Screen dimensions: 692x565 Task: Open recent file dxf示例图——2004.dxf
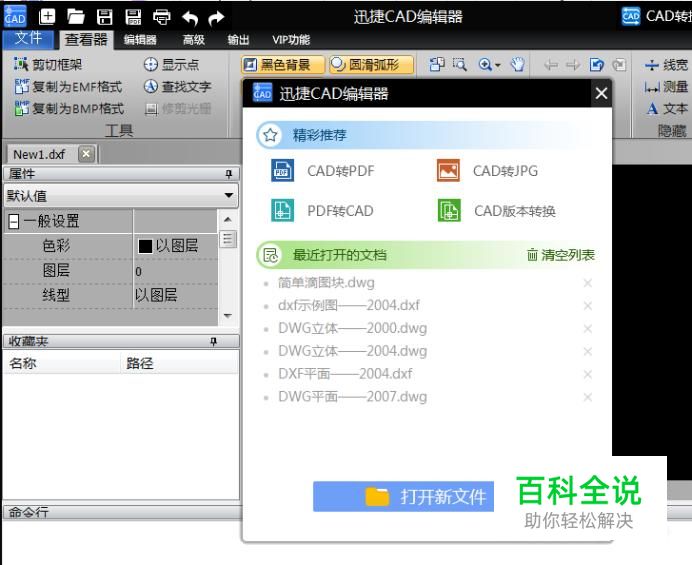point(349,305)
